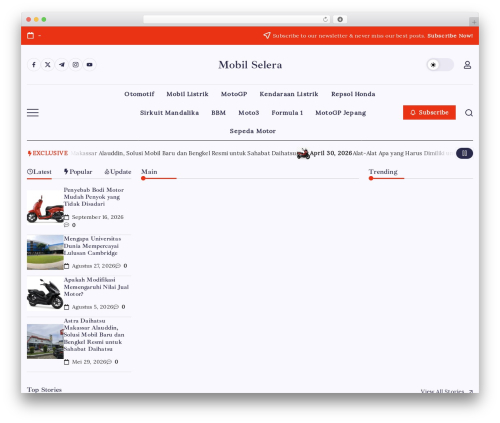The height and width of the screenshot is (423, 500).
Task: Open article Mengapa Universitas Dunia Mempercayai Lulusan Cambridge
Action: point(92,246)
